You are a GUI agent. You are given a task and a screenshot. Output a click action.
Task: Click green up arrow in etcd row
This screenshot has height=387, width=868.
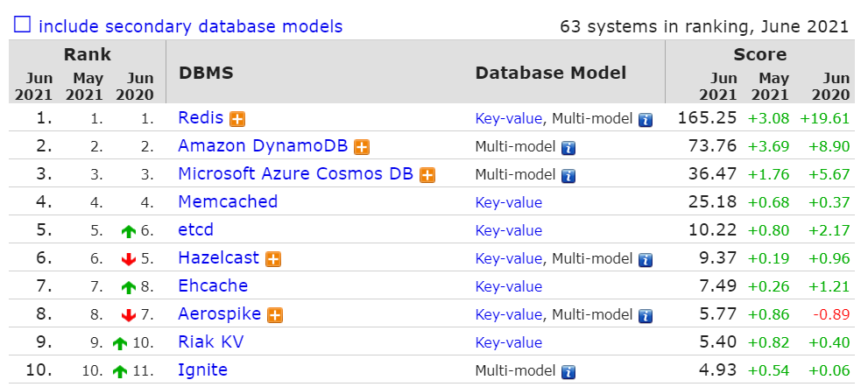pos(128,231)
